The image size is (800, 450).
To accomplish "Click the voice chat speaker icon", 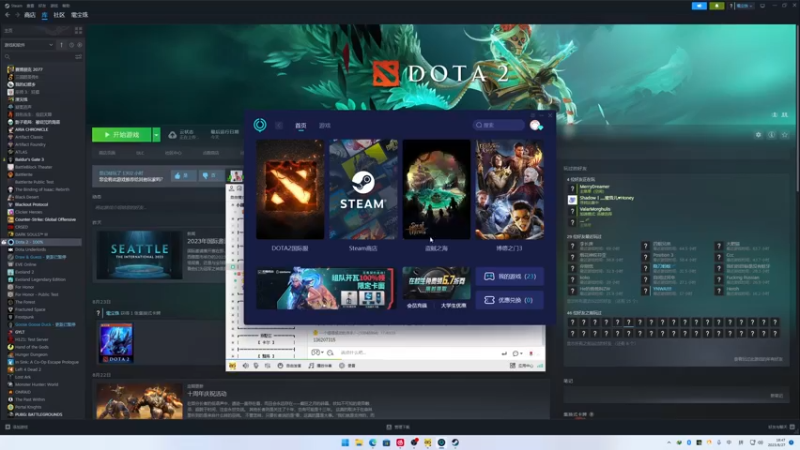I will [x=245, y=366].
